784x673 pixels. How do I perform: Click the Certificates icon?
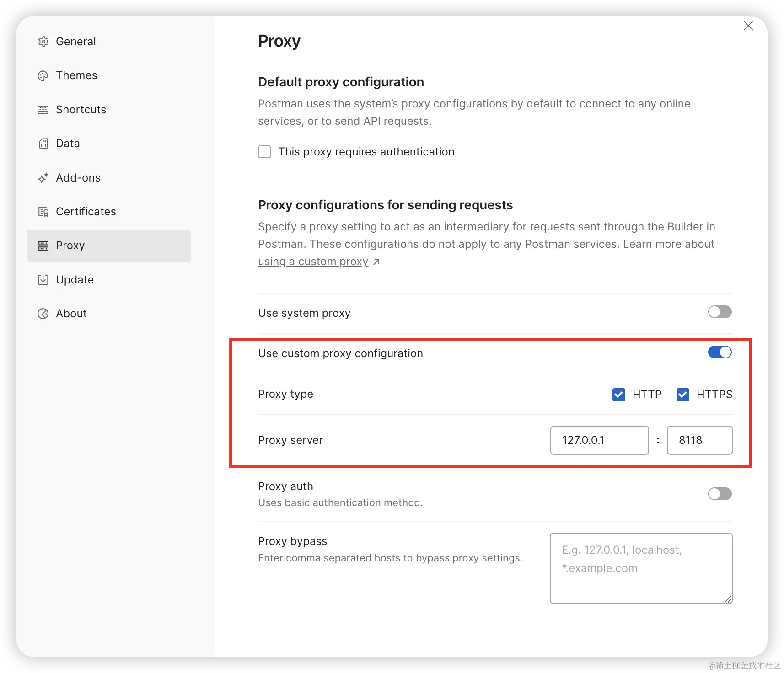[x=43, y=212]
